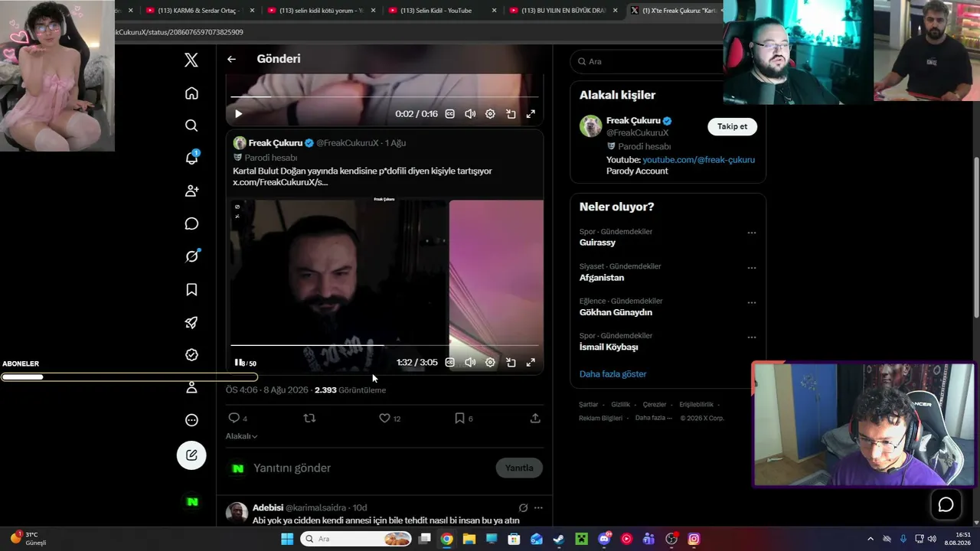Open quoted post author name Freak Çukuru
Image resolution: width=980 pixels, height=551 pixels.
click(x=276, y=143)
